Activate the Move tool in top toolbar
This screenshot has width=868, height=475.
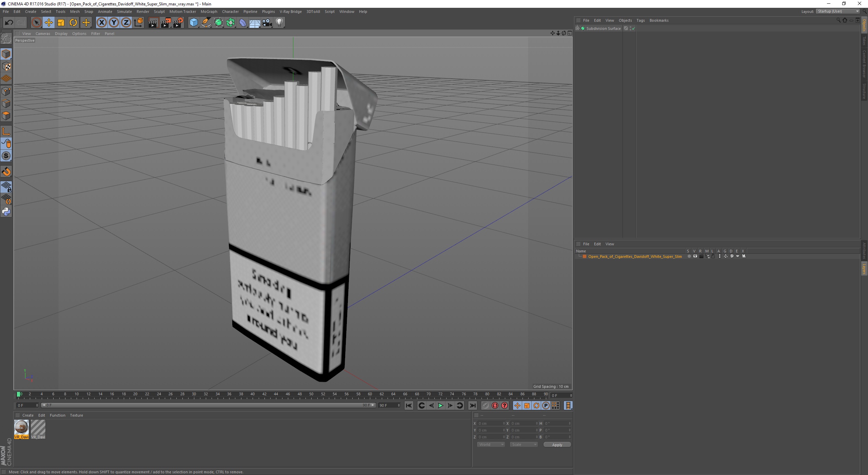point(48,23)
